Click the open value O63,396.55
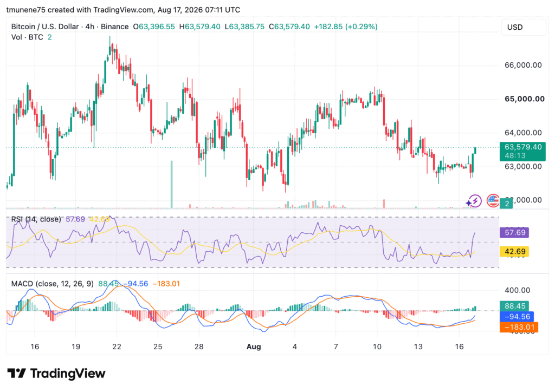This screenshot has width=555, height=392. (154, 27)
